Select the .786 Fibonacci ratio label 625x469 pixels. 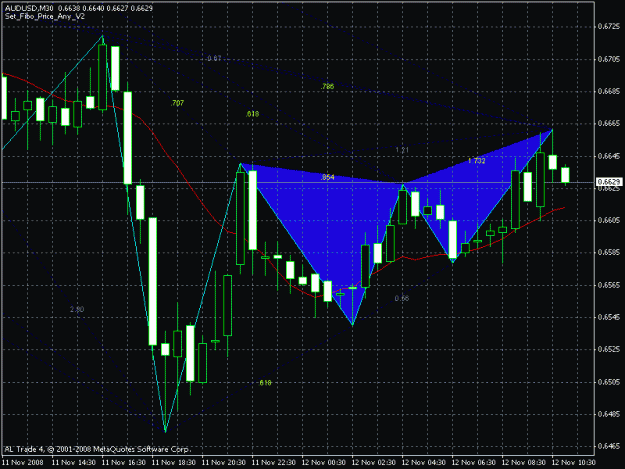coord(327,86)
